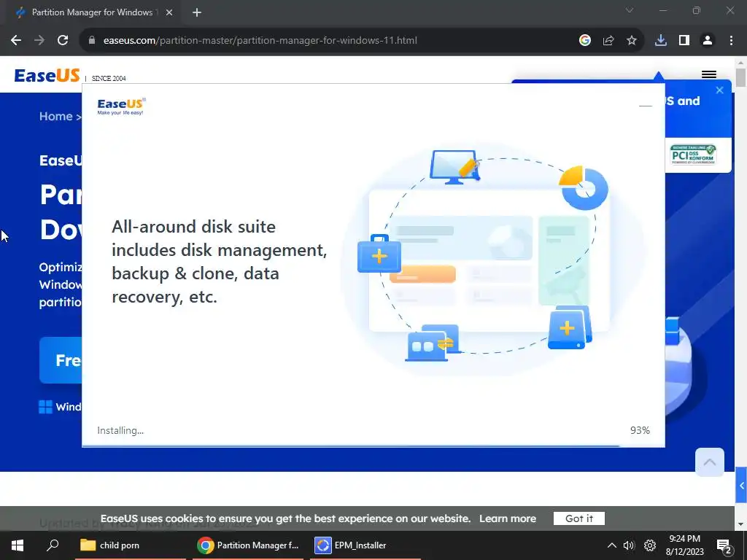Image resolution: width=747 pixels, height=560 pixels.
Task: Click the EaseUS website logo
Action: tap(47, 75)
